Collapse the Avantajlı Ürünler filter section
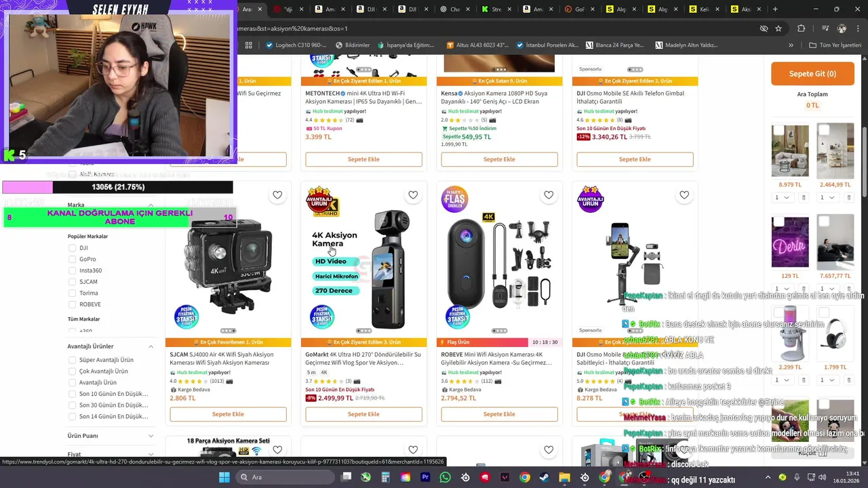The width and height of the screenshot is (868, 488). coord(151,346)
